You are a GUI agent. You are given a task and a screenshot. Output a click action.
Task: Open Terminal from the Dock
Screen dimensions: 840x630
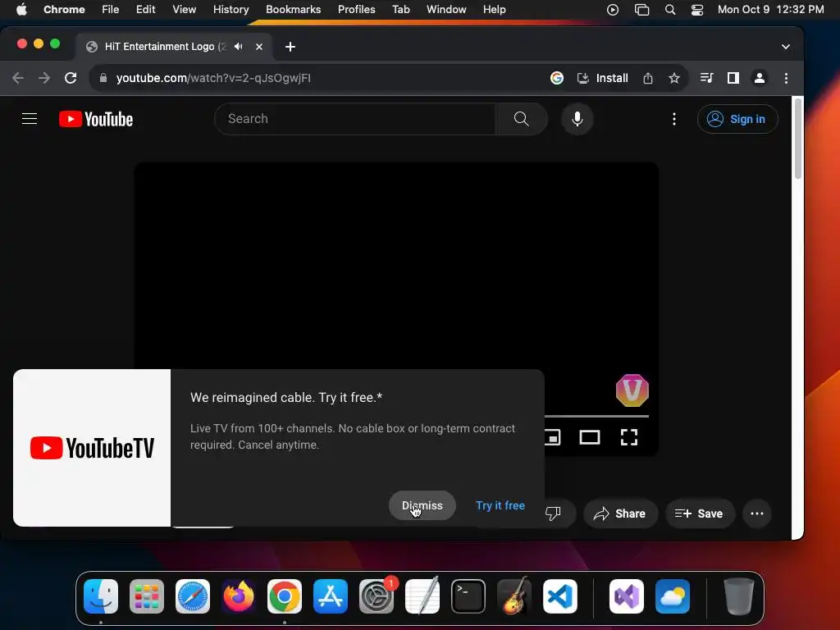tap(468, 596)
